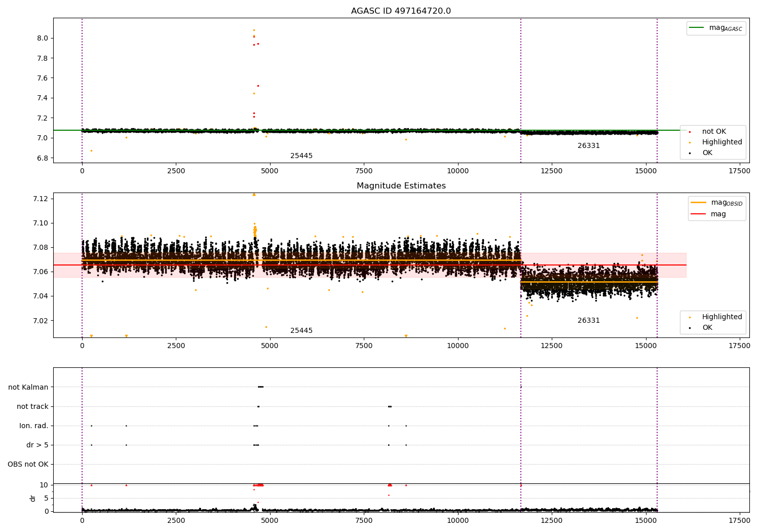Viewport: 760px width, 532px height.
Task: Click the '7.04' y-tick in middle plot
Action: tap(40, 296)
